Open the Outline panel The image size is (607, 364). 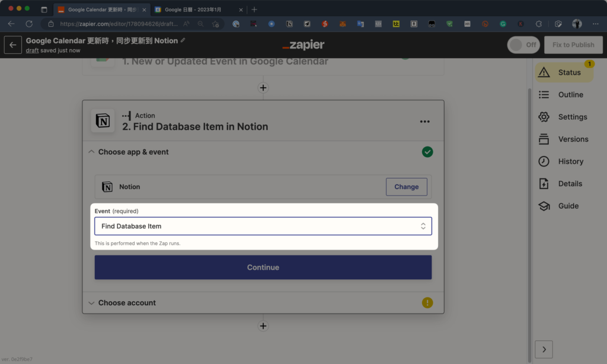pos(561,94)
